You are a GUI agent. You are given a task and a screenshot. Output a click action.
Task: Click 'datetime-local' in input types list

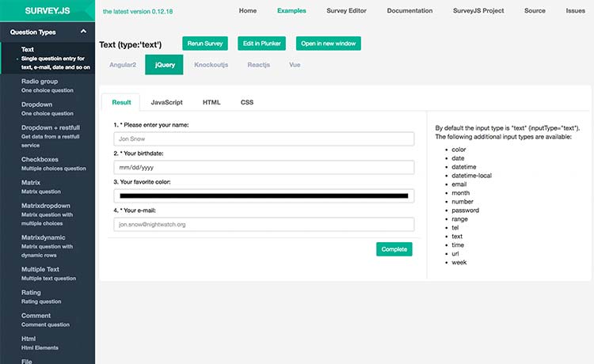coord(472,176)
